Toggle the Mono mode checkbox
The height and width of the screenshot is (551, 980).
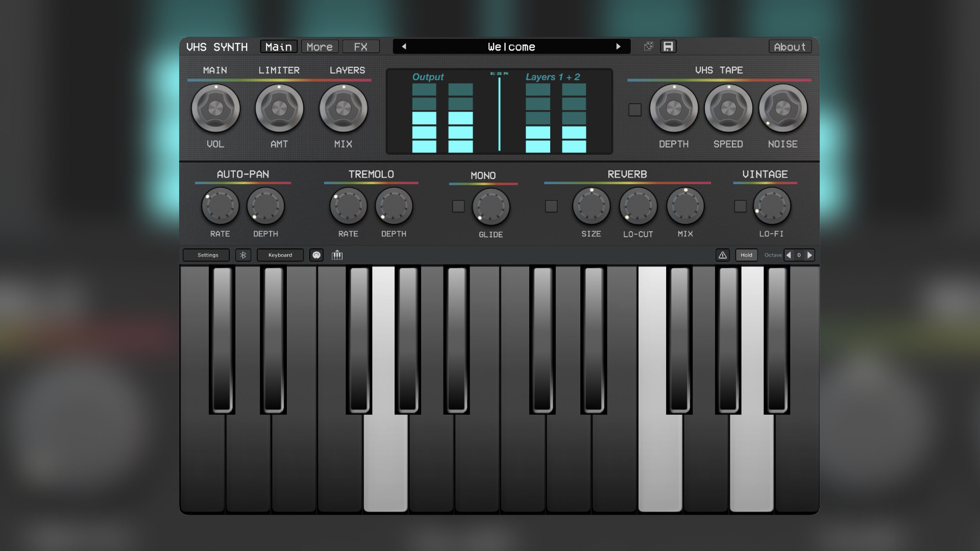458,206
